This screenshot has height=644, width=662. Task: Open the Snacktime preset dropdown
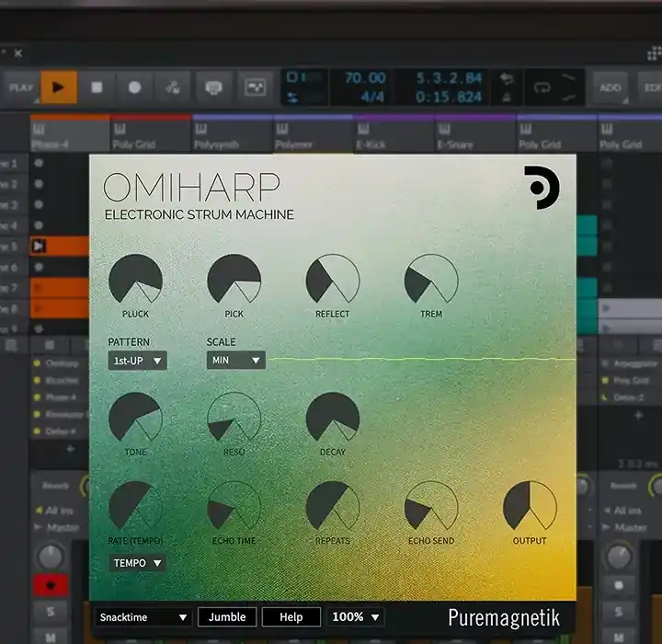pos(143,617)
